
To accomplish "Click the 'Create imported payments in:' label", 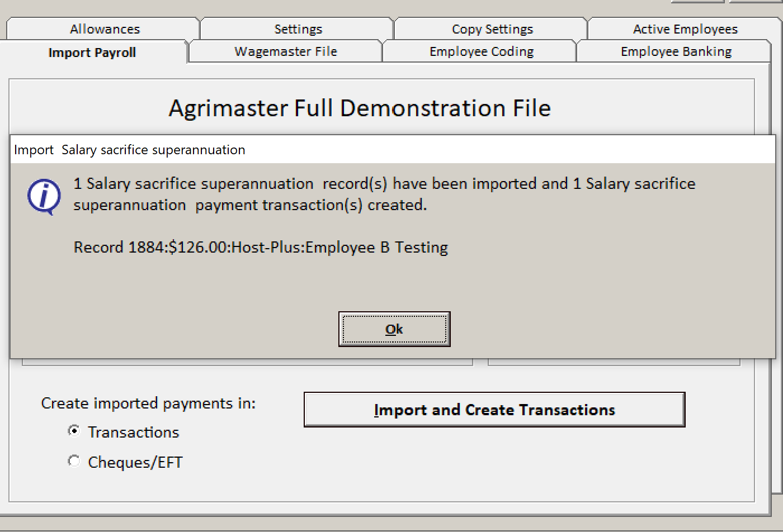I will [148, 403].
